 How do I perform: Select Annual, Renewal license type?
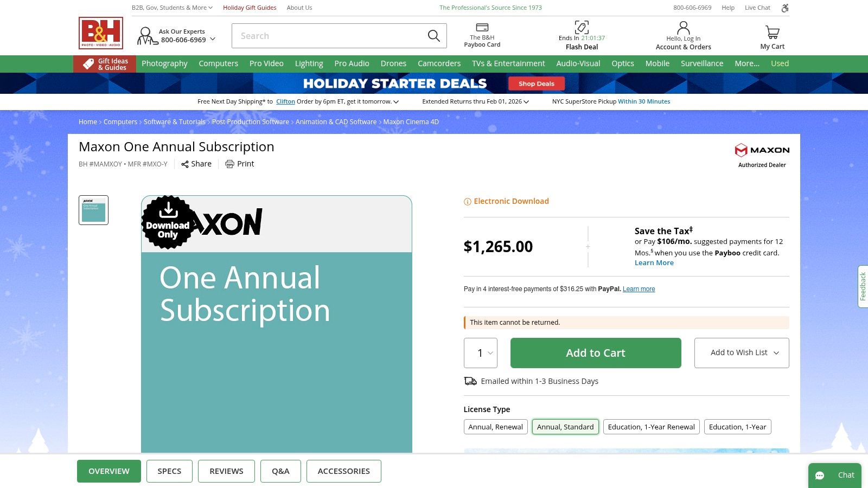[495, 427]
